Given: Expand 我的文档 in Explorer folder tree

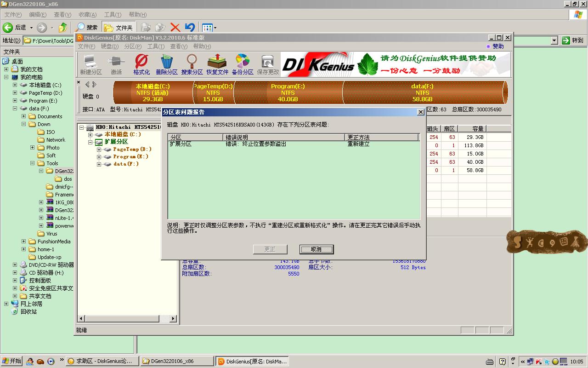Looking at the screenshot, I should tap(6, 69).
